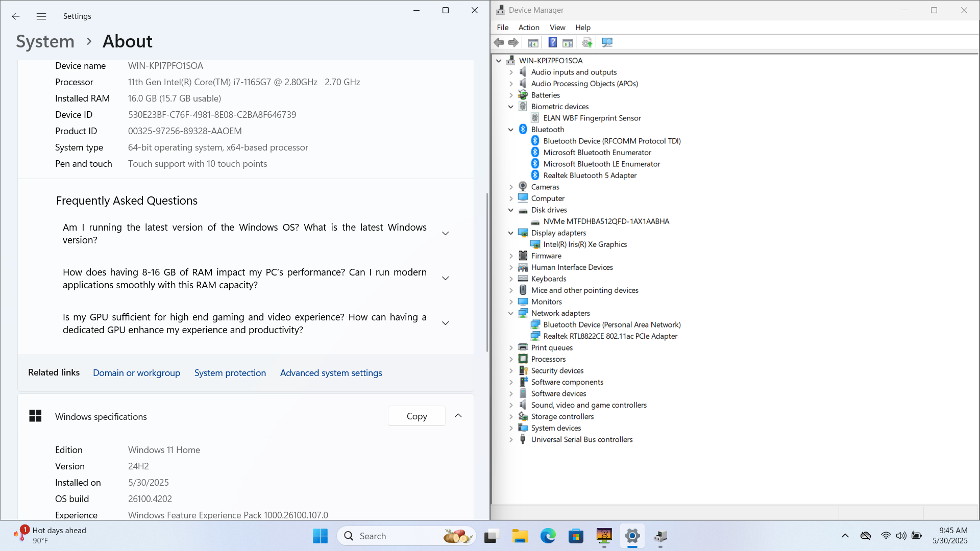Select Keyboards category in device tree
This screenshot has height=551, width=980.
[549, 279]
